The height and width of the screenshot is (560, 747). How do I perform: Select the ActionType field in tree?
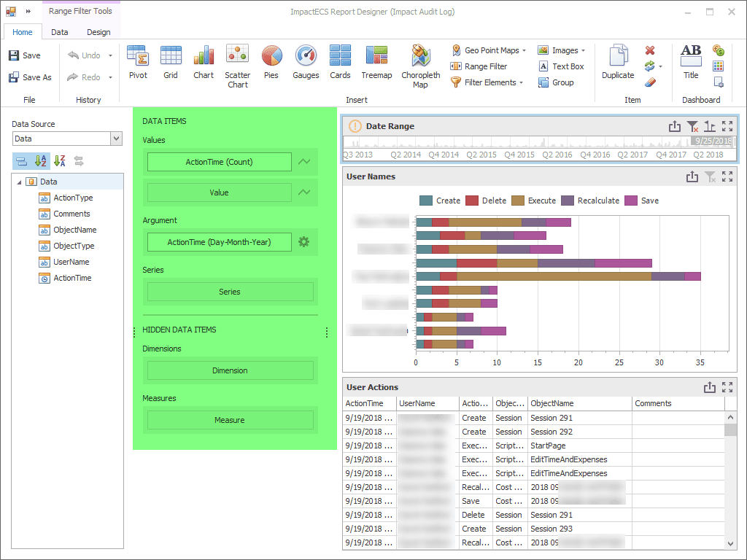pyautogui.click(x=73, y=198)
